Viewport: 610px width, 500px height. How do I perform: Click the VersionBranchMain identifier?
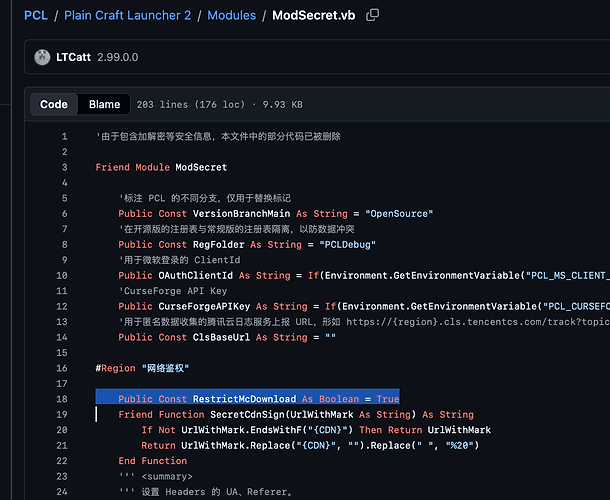[241, 214]
